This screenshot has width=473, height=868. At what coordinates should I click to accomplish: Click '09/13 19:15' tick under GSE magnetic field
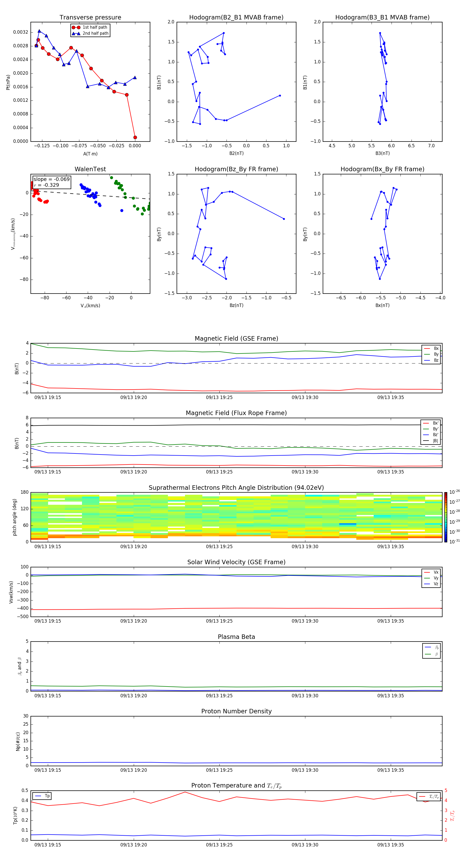48,398
